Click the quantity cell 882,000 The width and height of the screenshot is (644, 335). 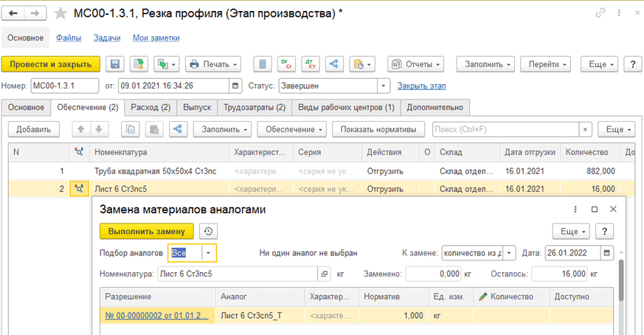coord(590,171)
